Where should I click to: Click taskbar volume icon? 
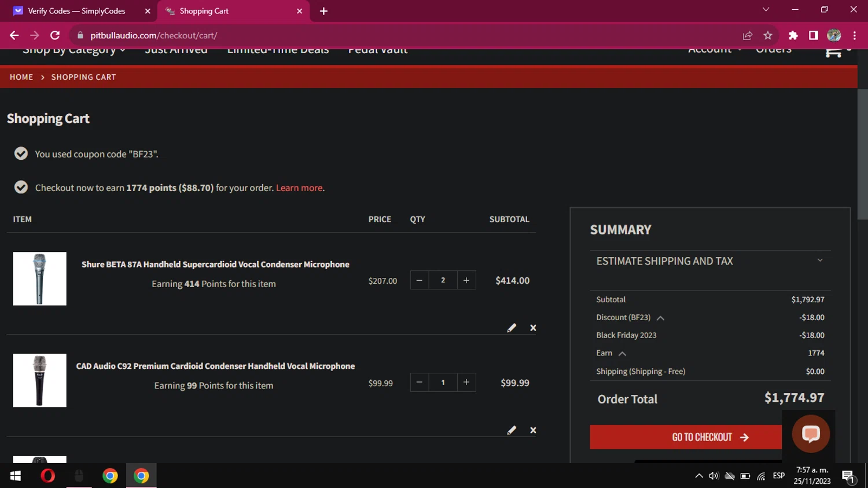[x=714, y=476]
